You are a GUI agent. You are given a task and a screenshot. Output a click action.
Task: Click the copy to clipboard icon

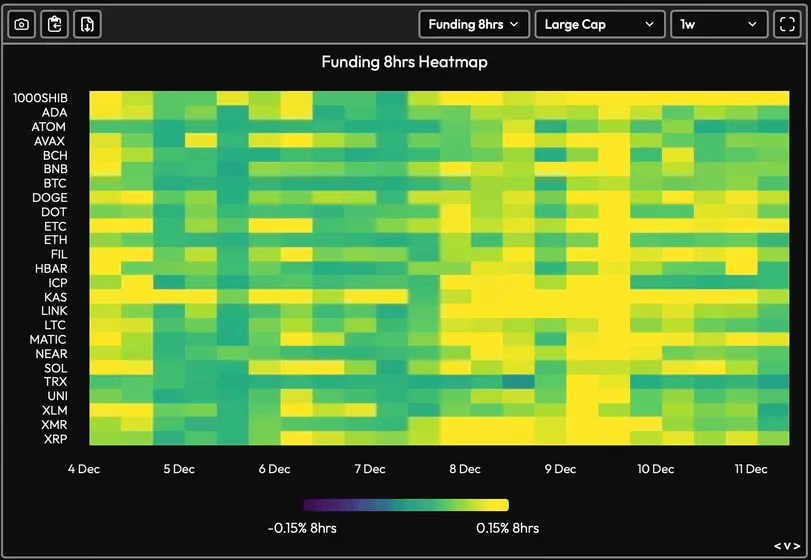click(55, 25)
